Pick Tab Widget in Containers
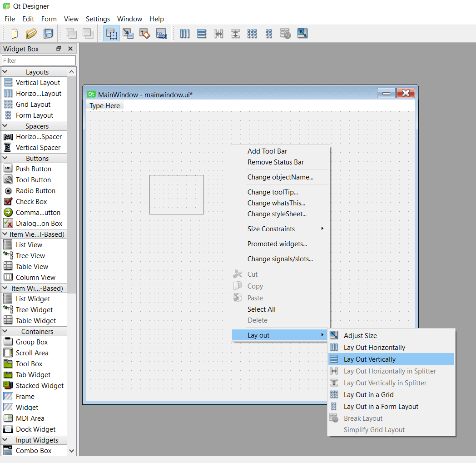The width and height of the screenshot is (476, 463). pos(34,375)
